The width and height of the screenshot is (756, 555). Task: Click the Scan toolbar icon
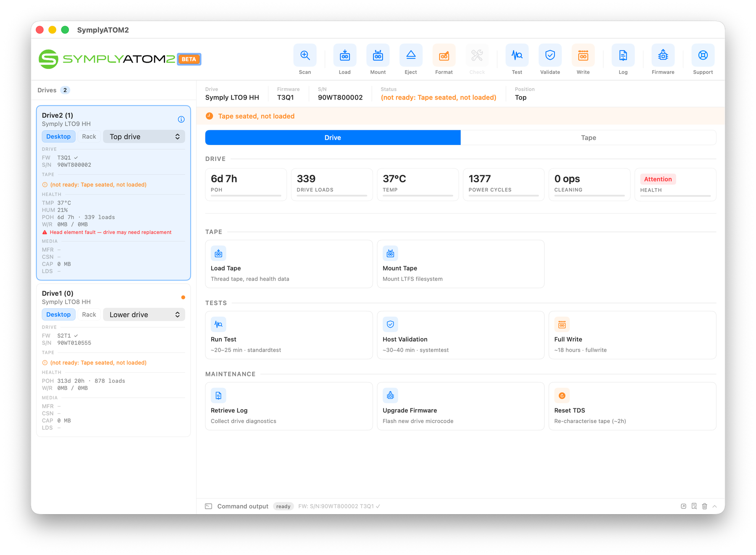point(305,55)
